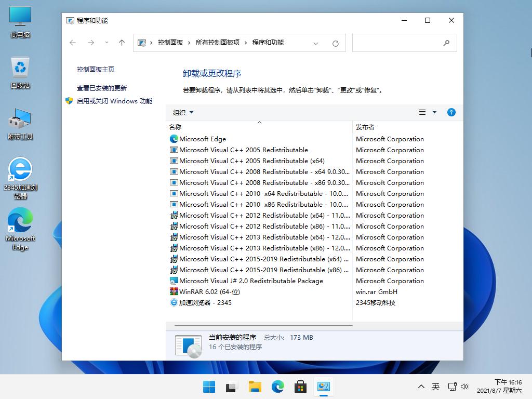The height and width of the screenshot is (399, 532).
Task: Open the help question mark icon
Action: click(451, 112)
